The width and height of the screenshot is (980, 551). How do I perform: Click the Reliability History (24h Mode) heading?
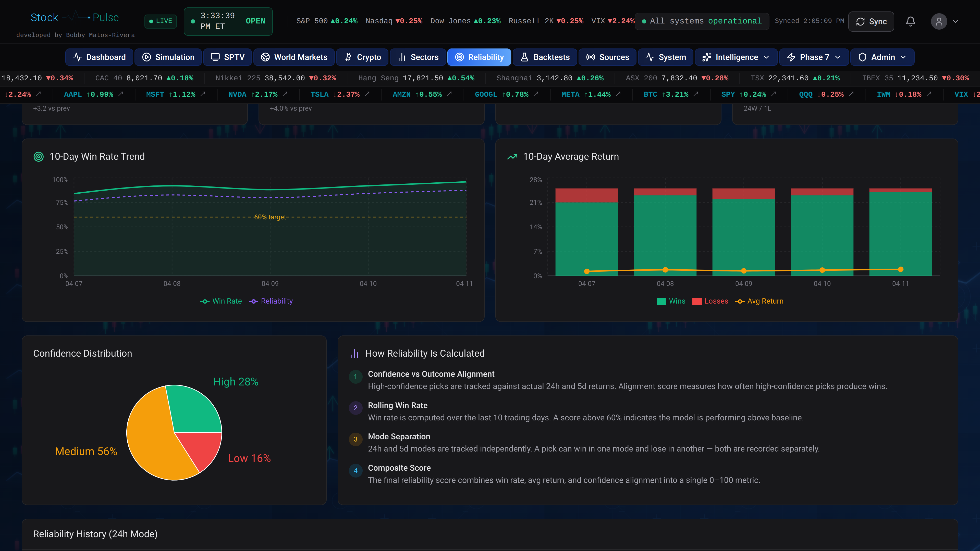tap(95, 534)
